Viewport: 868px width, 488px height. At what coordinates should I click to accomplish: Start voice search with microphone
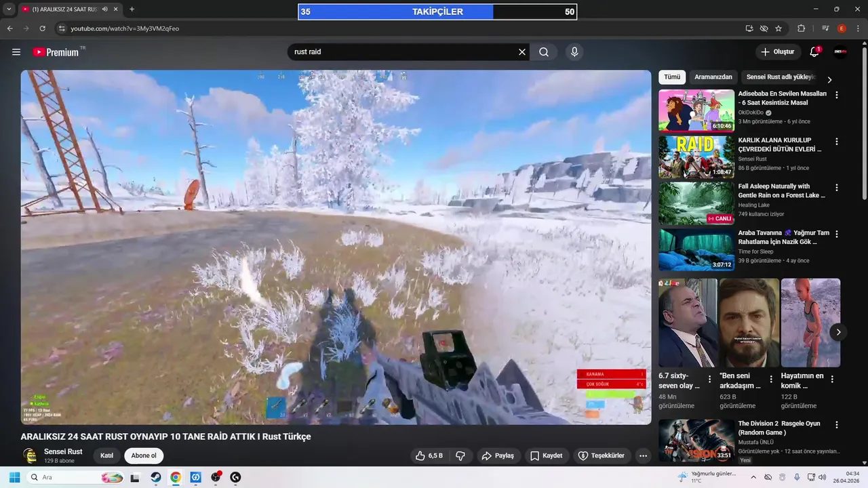point(574,52)
